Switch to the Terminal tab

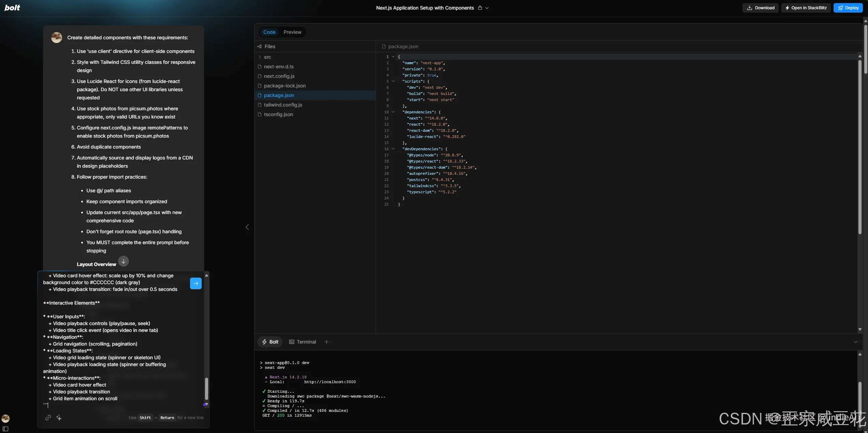303,342
